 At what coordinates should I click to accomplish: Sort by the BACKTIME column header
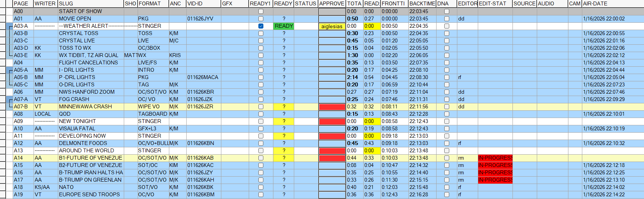(x=422, y=3)
